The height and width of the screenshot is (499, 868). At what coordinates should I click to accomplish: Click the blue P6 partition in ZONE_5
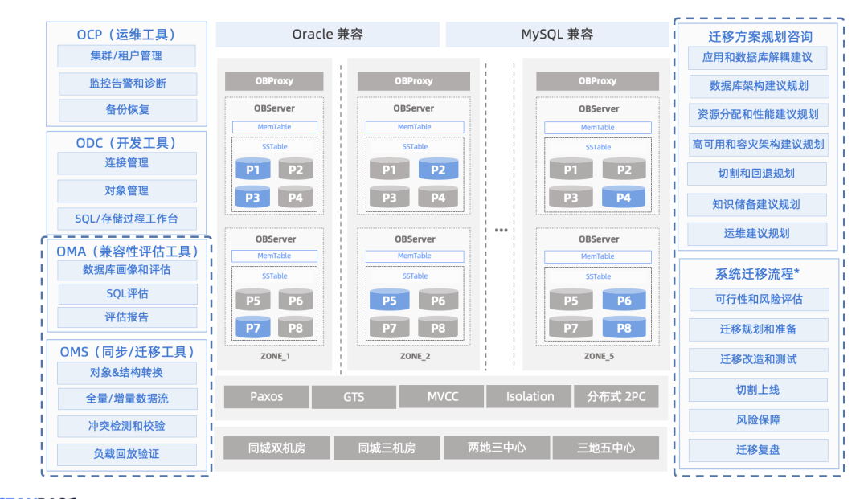click(x=624, y=300)
